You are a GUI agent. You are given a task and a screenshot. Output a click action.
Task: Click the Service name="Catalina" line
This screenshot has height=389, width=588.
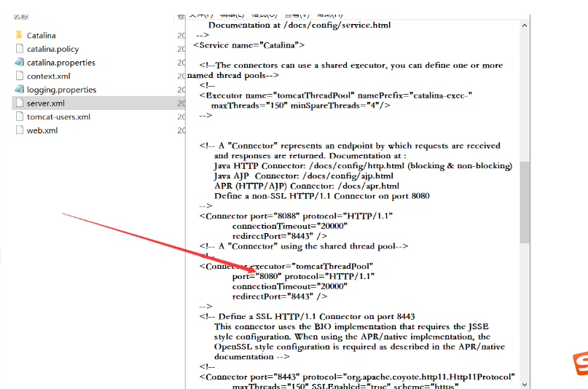tap(249, 45)
